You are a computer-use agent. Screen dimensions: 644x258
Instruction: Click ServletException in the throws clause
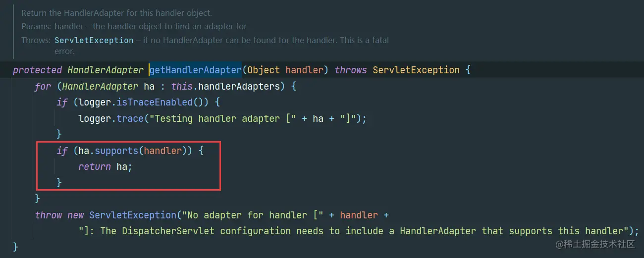[416, 70]
